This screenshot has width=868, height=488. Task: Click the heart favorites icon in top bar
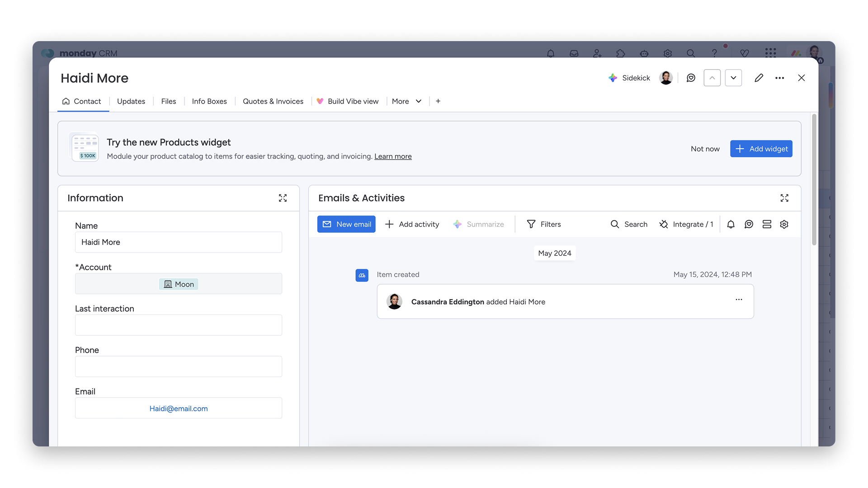[745, 53]
